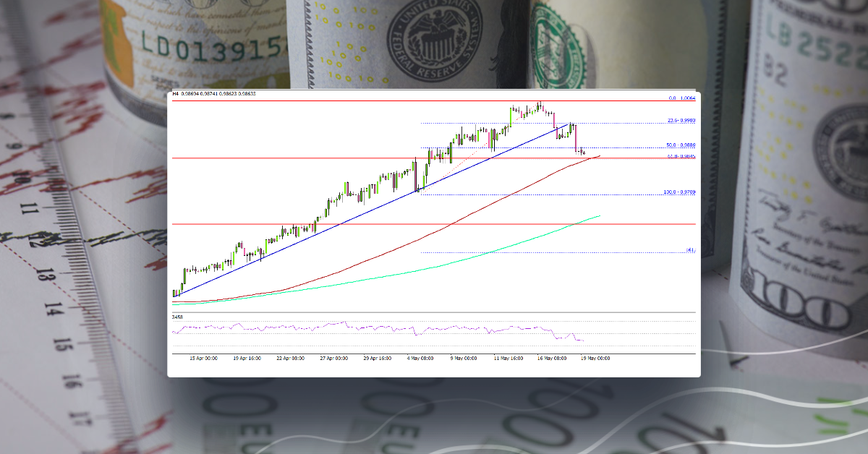Click the H4 timeframe label
This screenshot has width=868, height=454.
click(x=174, y=93)
